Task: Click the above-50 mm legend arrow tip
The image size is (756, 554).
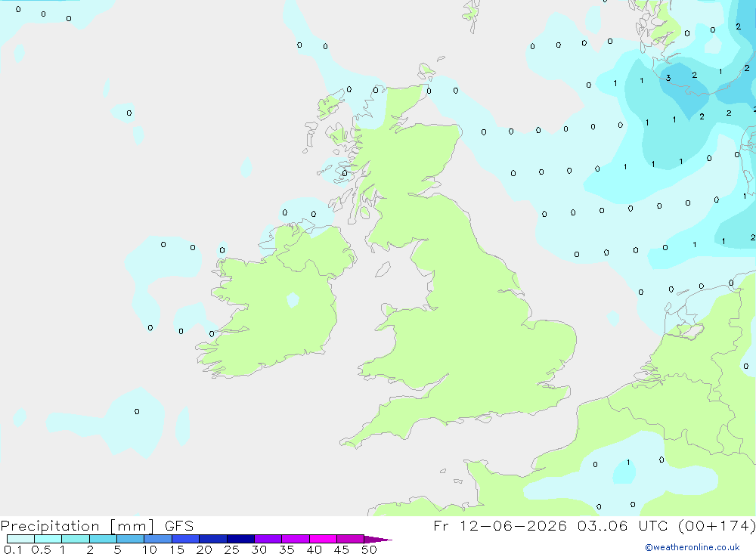Action: 378,540
